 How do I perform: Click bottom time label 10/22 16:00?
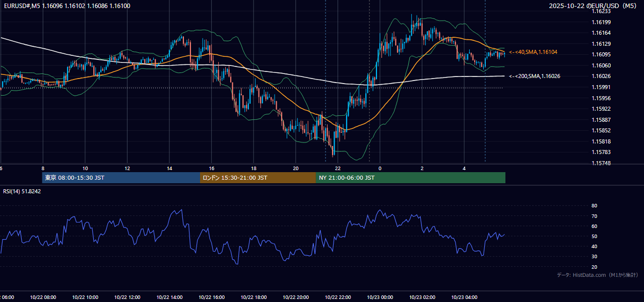[212, 297]
